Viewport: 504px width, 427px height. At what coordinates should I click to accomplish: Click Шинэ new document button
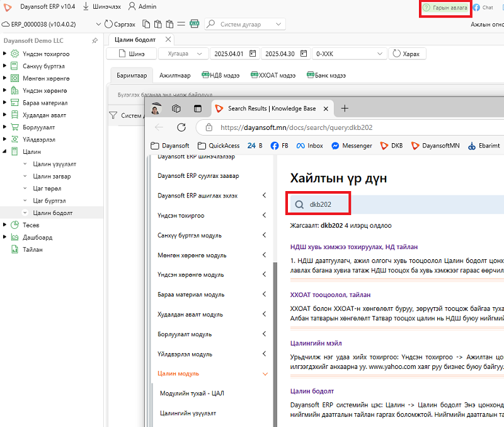132,54
